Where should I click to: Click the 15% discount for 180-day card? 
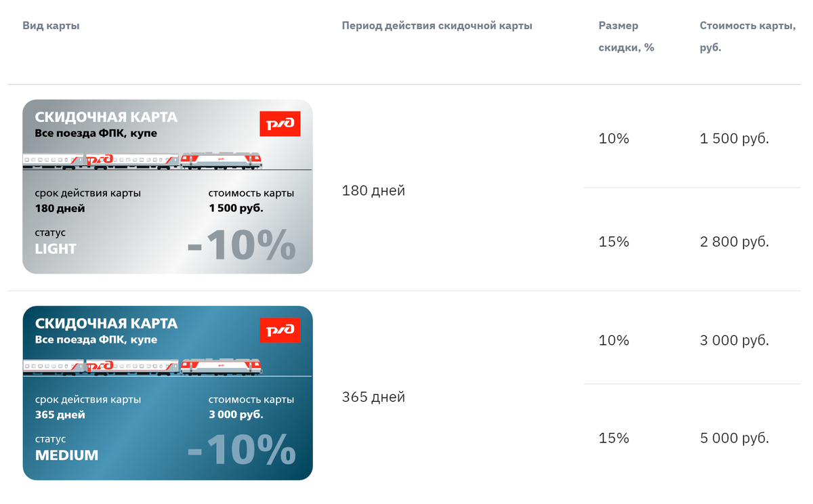pyautogui.click(x=614, y=242)
